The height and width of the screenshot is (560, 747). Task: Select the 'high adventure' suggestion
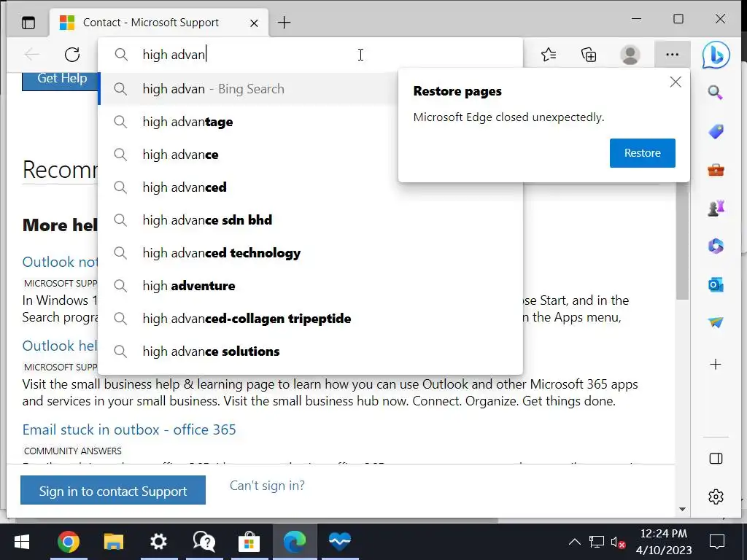click(310, 286)
